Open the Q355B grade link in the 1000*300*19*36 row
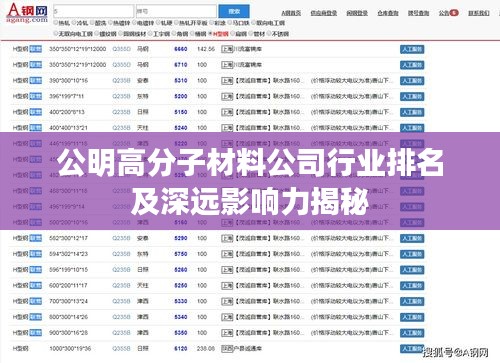This screenshot has width=500, height=363. [121, 349]
